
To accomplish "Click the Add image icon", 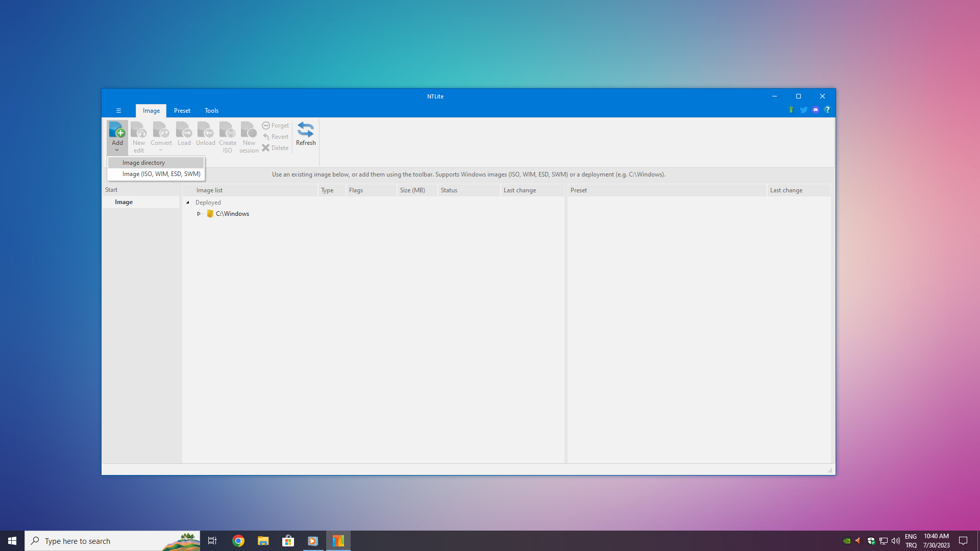I will click(x=117, y=130).
